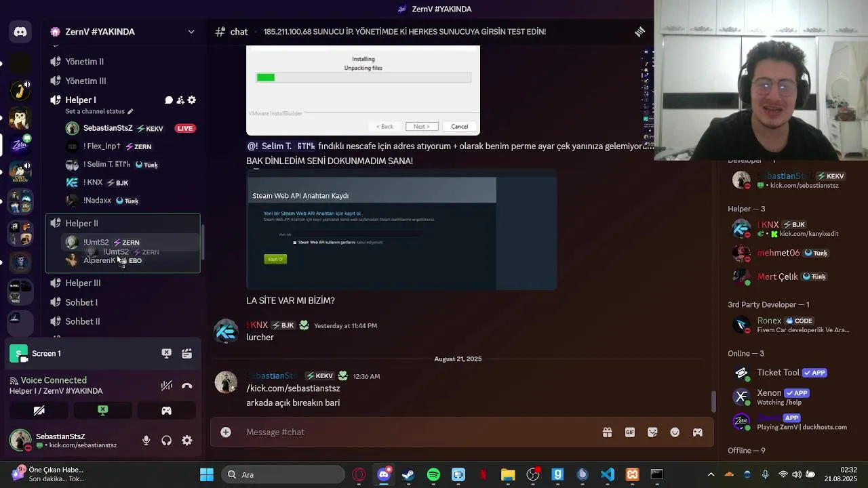This screenshot has height=488, width=868.
Task: Start an activity with controller button
Action: 166,410
